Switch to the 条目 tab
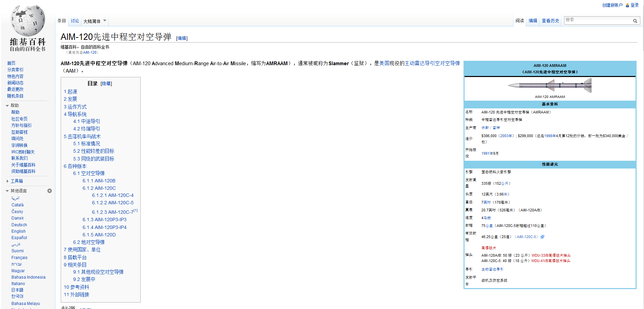 coord(62,21)
